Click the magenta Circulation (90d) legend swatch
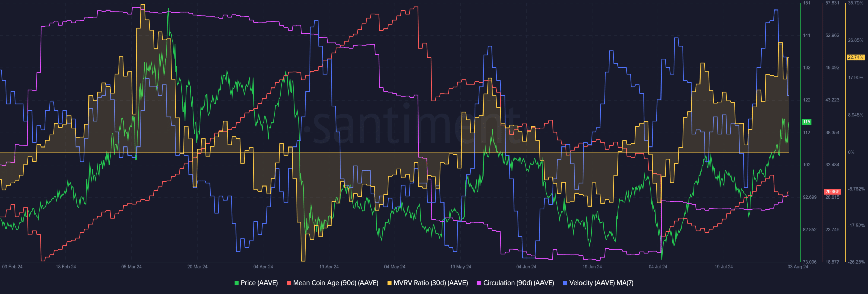Screen dimensions: 868x294 coord(479,283)
